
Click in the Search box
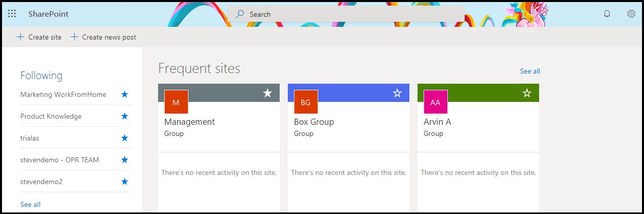347,14
